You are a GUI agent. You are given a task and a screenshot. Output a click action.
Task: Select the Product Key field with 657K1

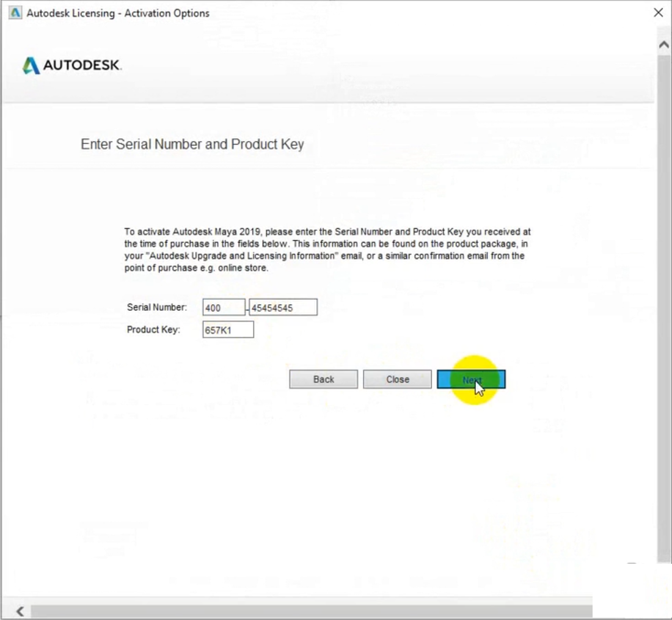click(x=228, y=330)
